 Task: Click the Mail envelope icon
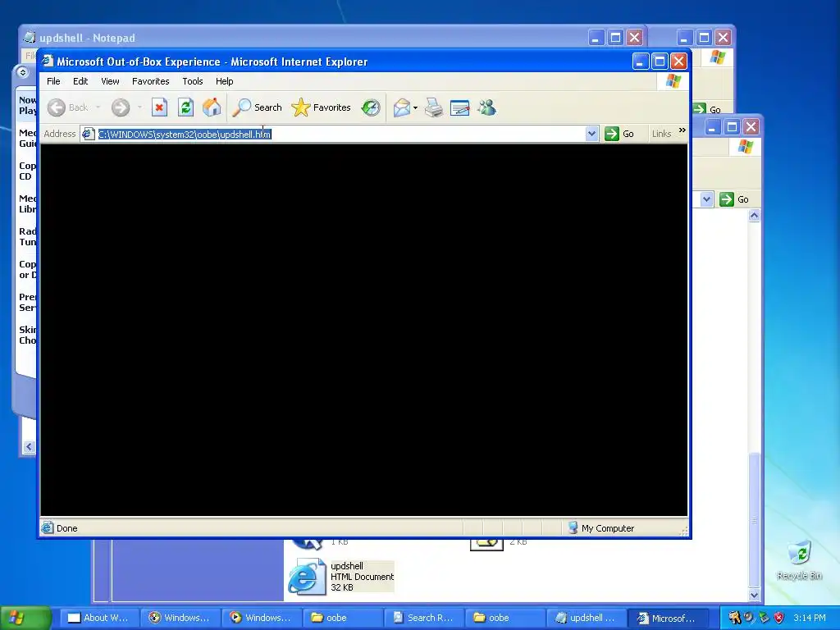pos(401,107)
